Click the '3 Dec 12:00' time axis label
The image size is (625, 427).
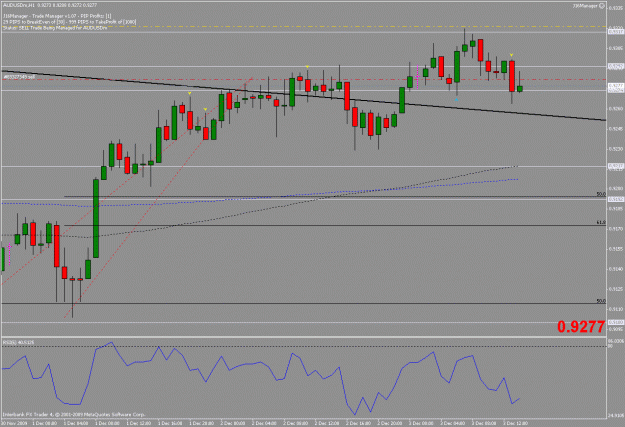(x=515, y=423)
